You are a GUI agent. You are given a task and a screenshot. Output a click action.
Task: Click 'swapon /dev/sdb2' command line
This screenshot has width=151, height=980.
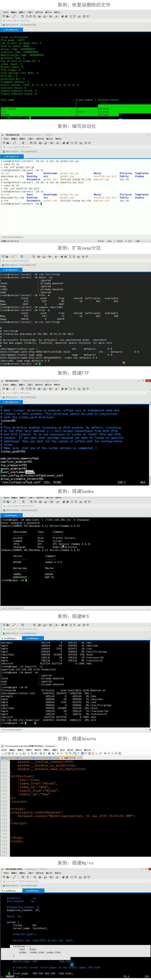(x=51, y=307)
